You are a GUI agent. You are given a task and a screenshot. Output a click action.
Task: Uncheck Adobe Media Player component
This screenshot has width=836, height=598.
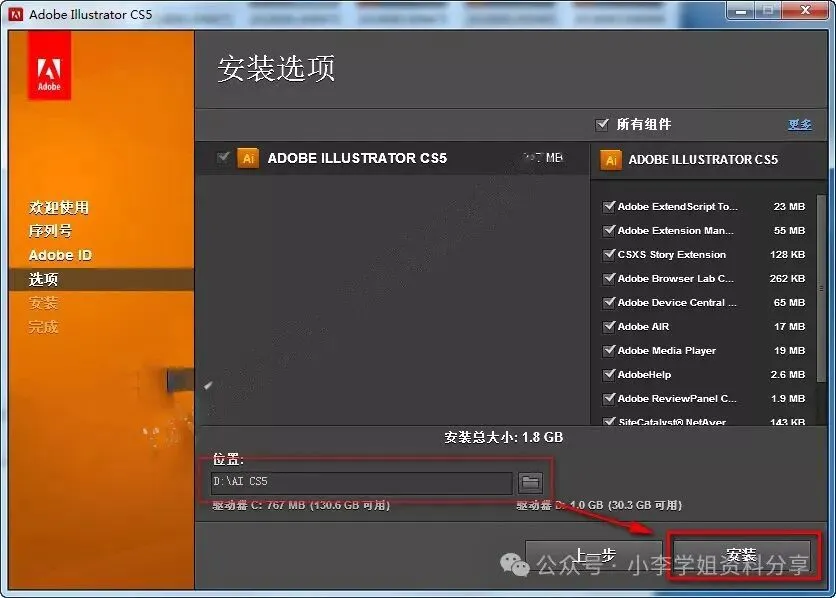coord(608,350)
